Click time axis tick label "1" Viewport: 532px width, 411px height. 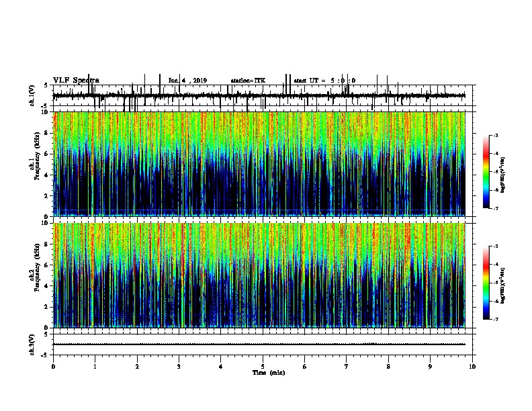pos(95,367)
